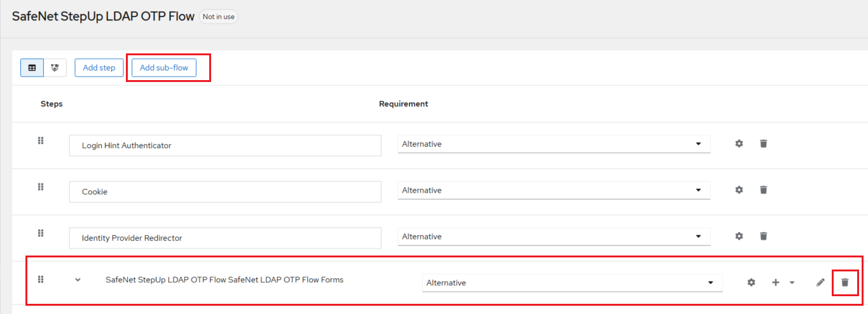
Task: Open the Cookie step settings gear
Action: coord(739,190)
